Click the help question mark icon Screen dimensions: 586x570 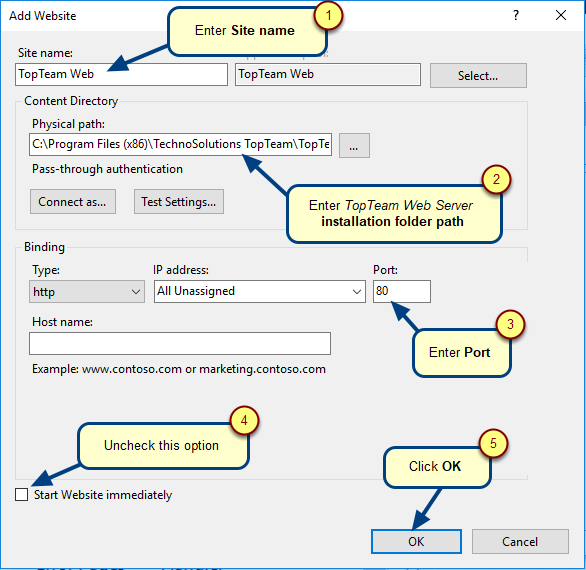(x=516, y=15)
